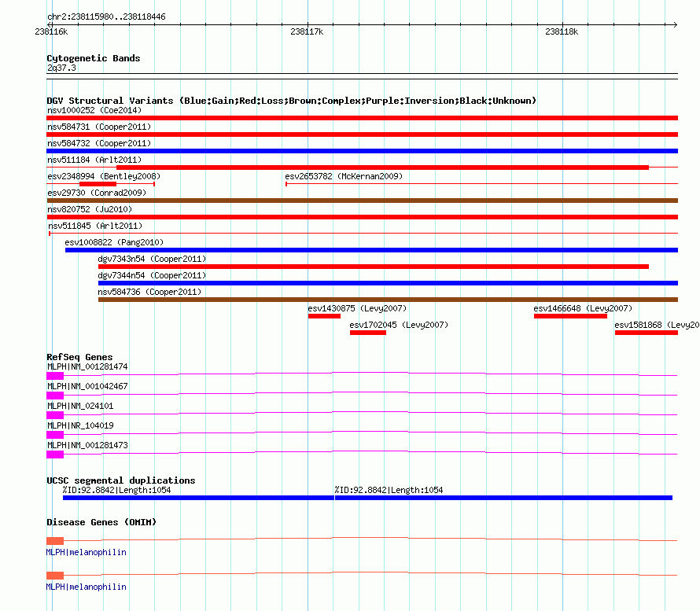Click the second segmental duplication blue bar
Viewport: 700px width, 611px height.
click(x=503, y=498)
